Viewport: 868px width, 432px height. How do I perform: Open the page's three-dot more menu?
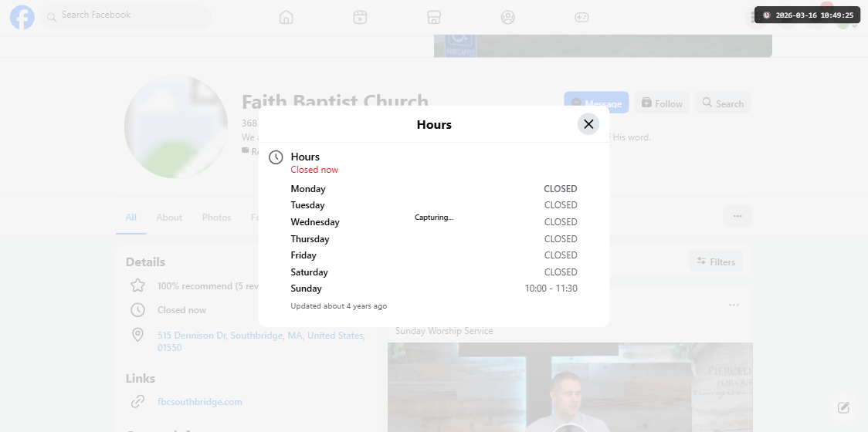pos(737,216)
